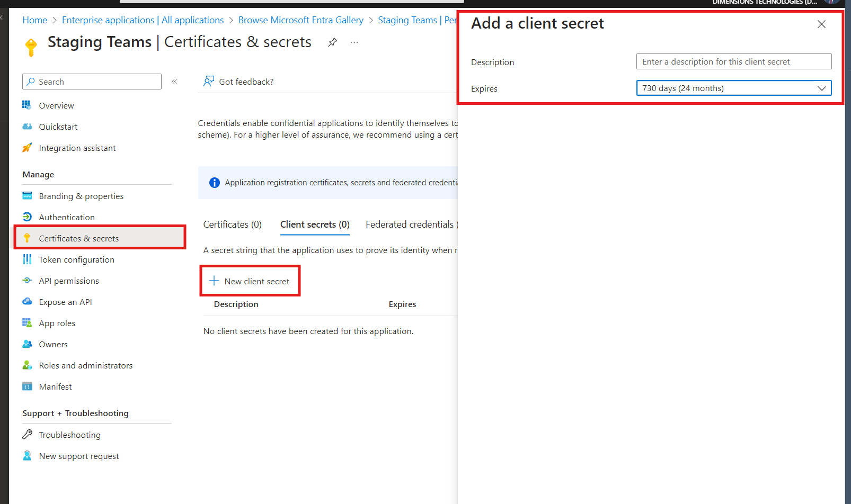The height and width of the screenshot is (504, 851).
Task: Select the Client secrets (0) tab
Action: click(315, 224)
